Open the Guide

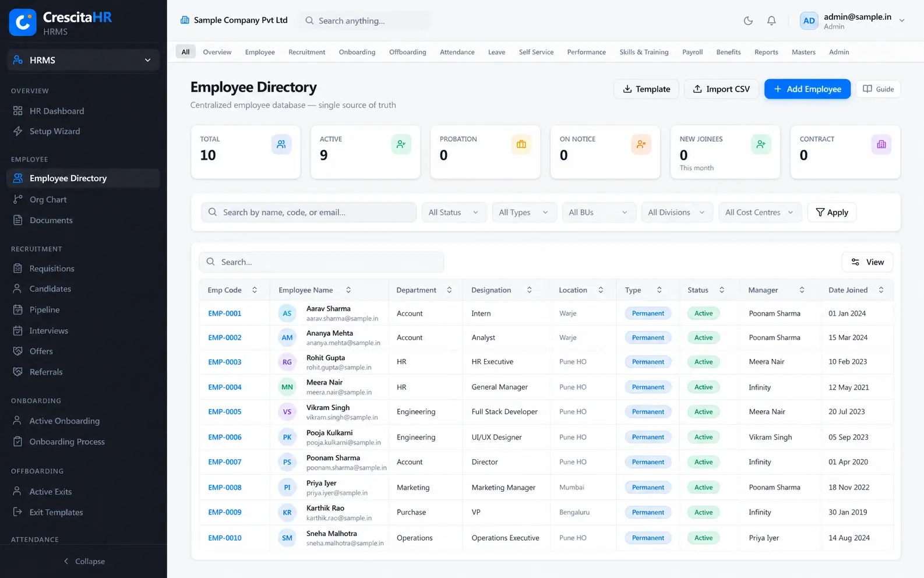878,89
